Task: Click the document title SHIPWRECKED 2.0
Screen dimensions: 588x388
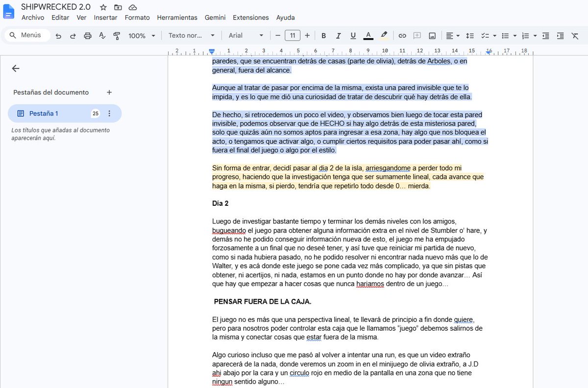Action: [x=56, y=7]
